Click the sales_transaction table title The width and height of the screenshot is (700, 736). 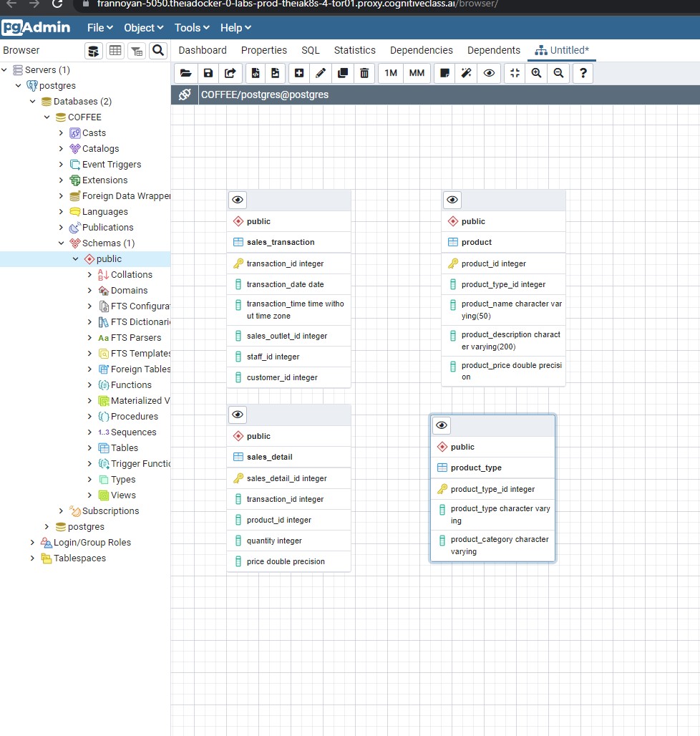click(281, 242)
